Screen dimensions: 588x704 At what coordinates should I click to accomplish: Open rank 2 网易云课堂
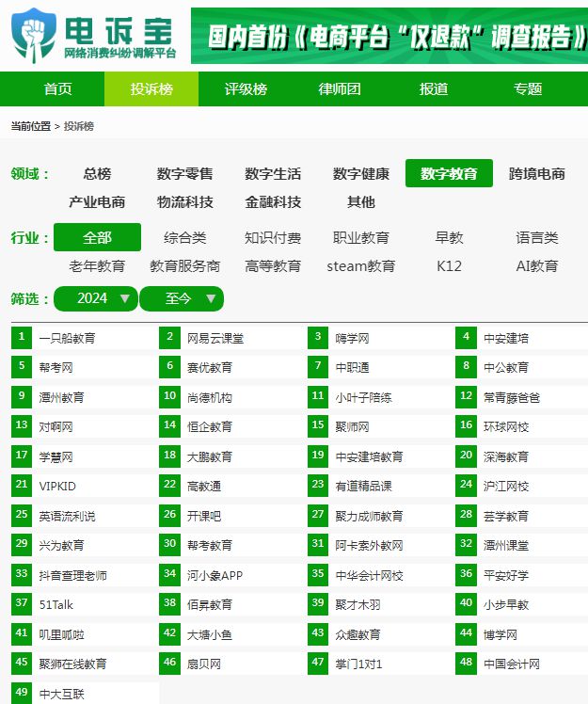pyautogui.click(x=215, y=338)
